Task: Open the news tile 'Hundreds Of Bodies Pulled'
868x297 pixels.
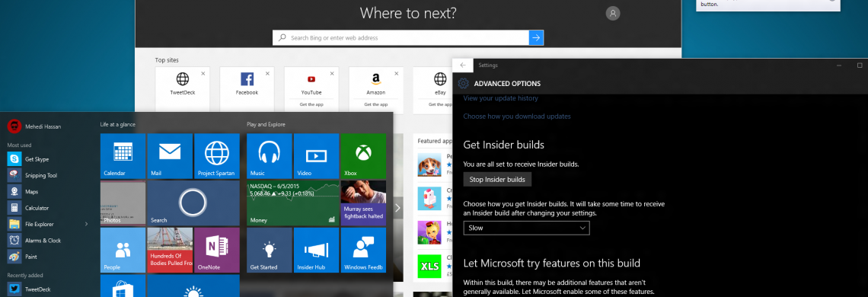Action: 170,251
